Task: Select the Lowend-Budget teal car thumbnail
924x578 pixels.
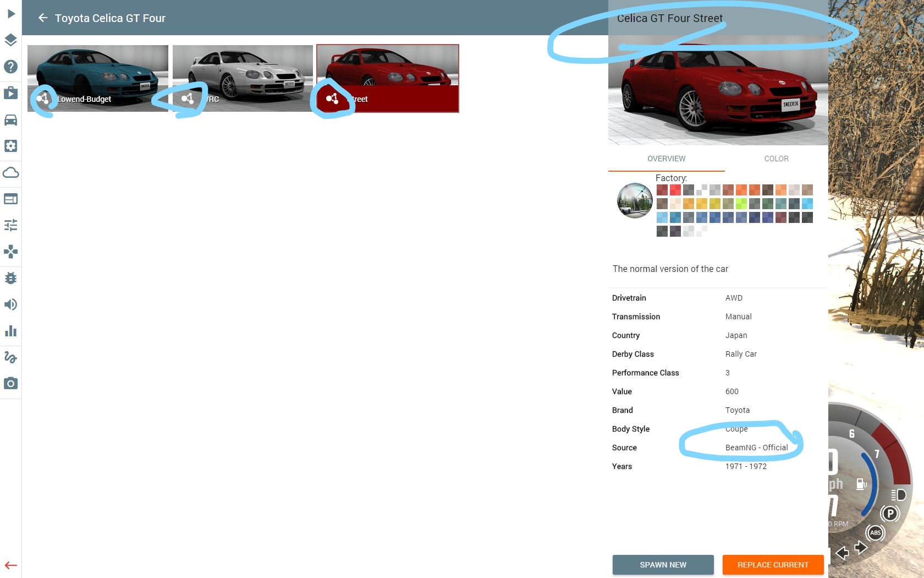Action: coord(98,78)
